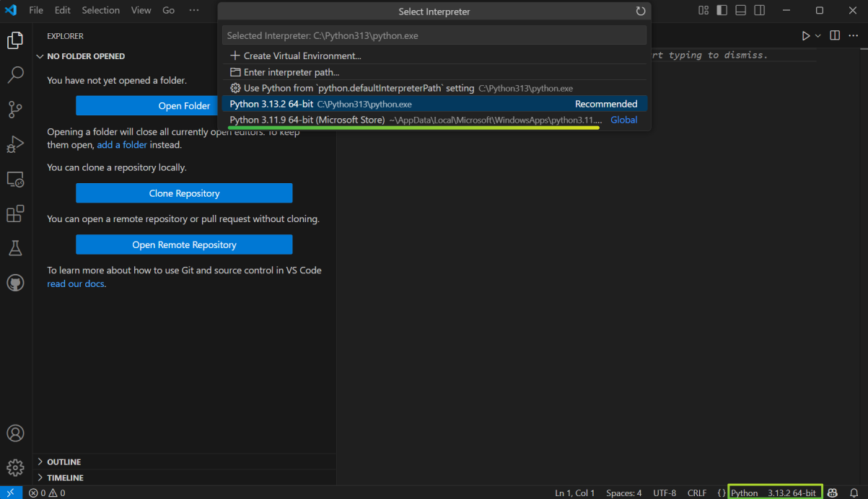Toggle the Secondary Side Bar
Image resolution: width=868 pixels, height=499 pixels.
(760, 10)
